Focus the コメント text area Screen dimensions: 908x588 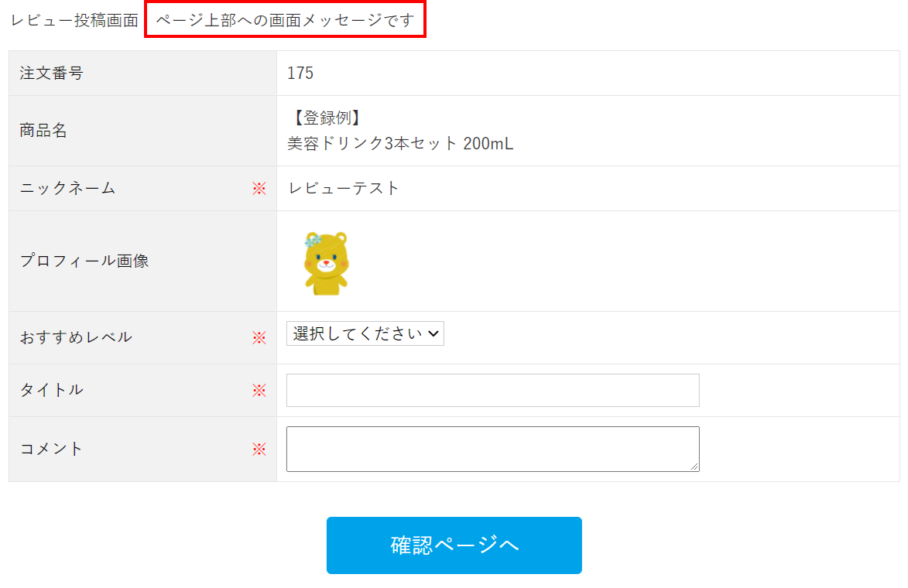click(492, 449)
